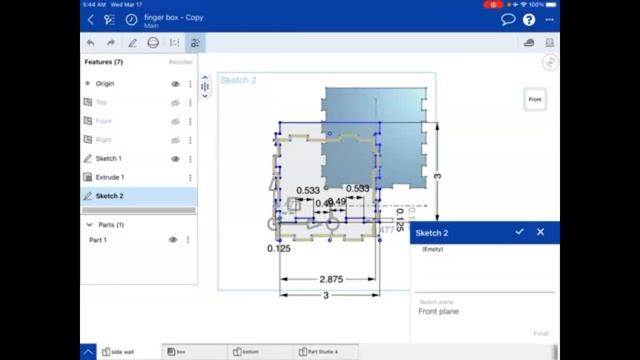
Task: Select the Sketch 2 feature
Action: [139, 196]
